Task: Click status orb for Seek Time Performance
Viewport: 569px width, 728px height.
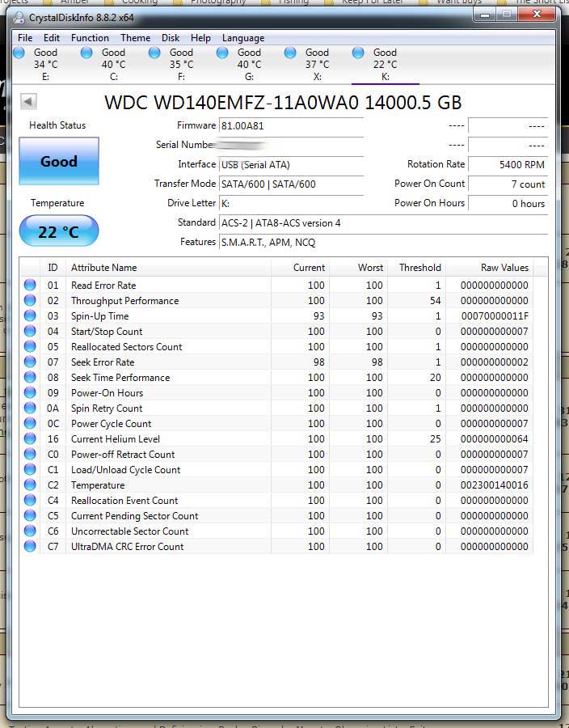Action: [30, 378]
